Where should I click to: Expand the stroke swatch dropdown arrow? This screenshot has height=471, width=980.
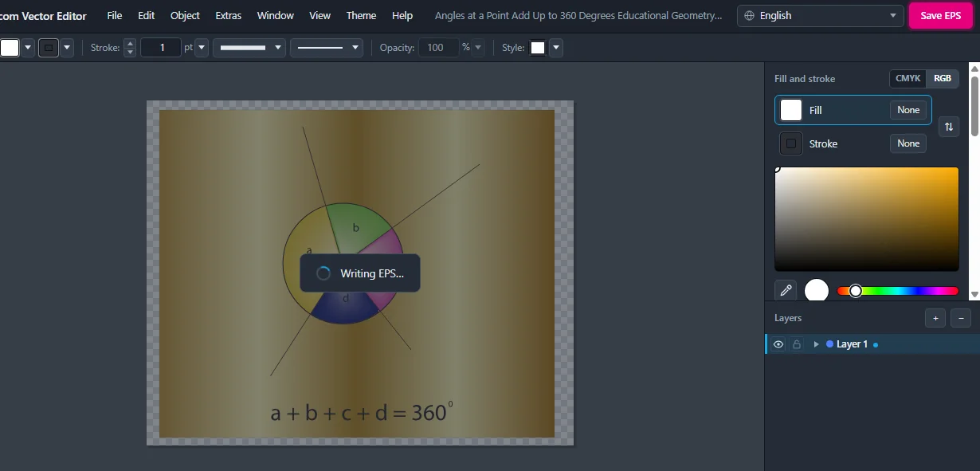pos(67,48)
